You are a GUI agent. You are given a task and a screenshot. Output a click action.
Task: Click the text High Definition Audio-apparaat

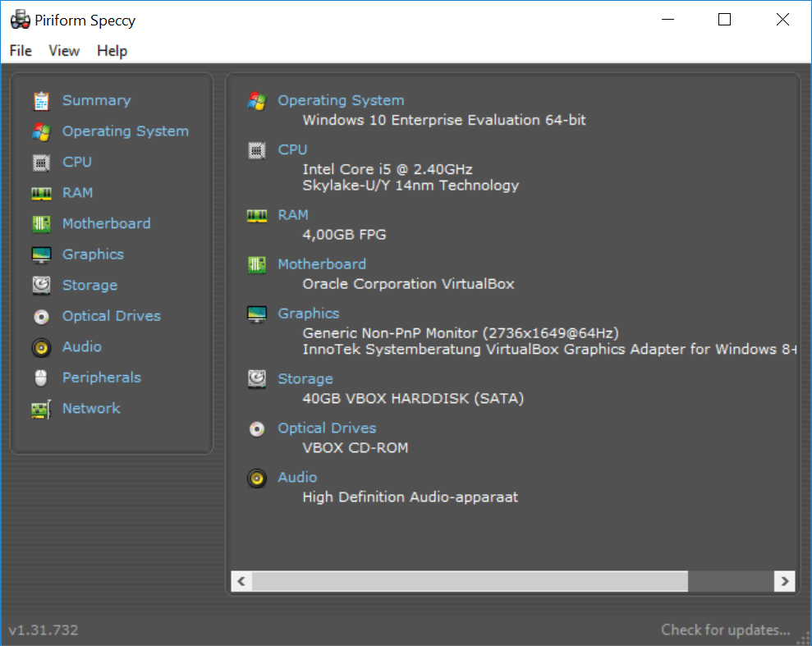point(411,497)
